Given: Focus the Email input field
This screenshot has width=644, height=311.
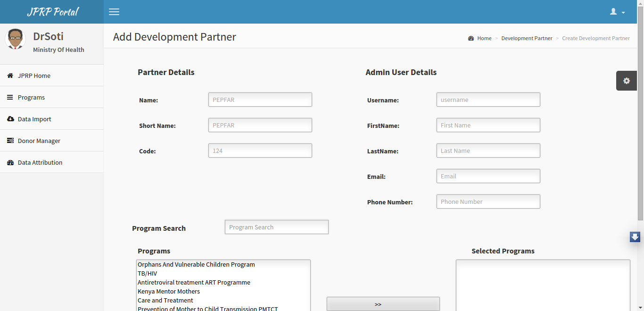Looking at the screenshot, I should tap(488, 176).
